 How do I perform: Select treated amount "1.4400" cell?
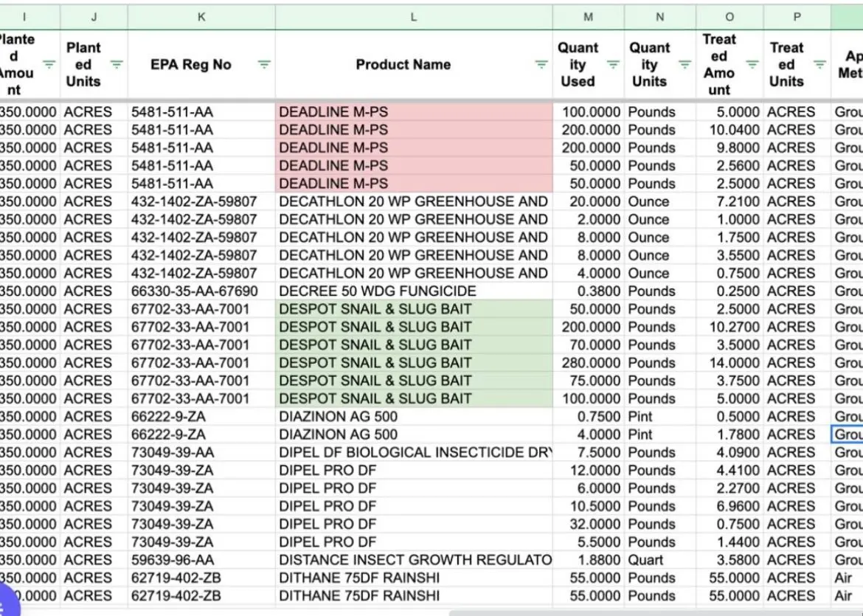point(729,542)
